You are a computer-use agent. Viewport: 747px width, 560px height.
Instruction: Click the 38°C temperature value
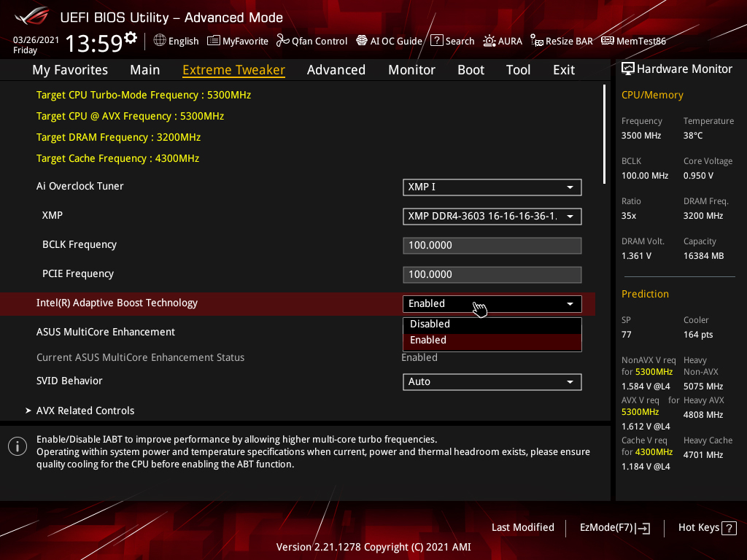[693, 136]
